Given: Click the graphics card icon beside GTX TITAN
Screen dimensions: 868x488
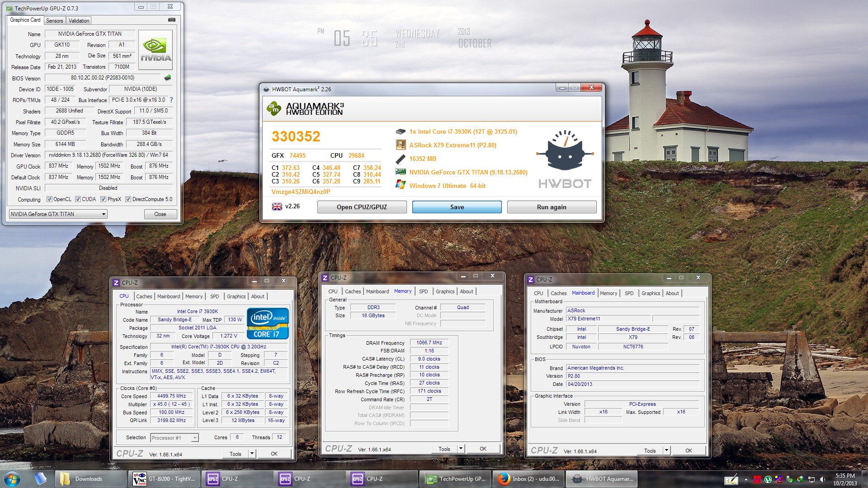Looking at the screenshot, I should click(401, 172).
